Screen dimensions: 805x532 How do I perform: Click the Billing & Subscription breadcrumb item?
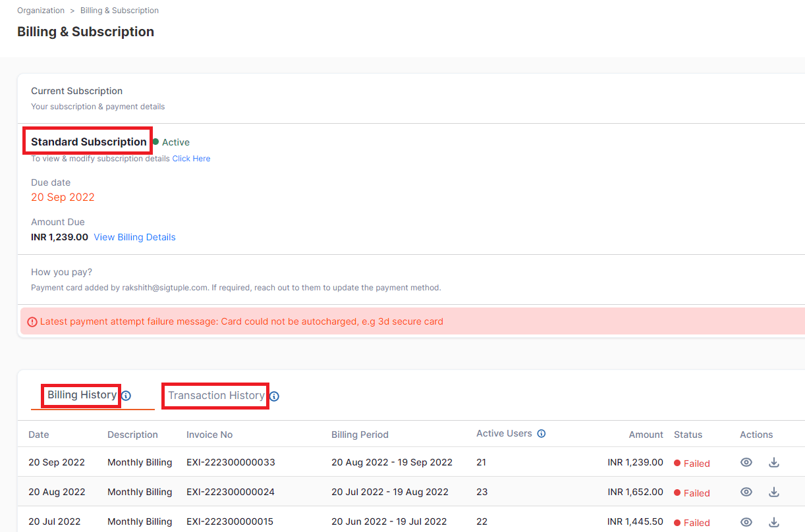coord(119,10)
